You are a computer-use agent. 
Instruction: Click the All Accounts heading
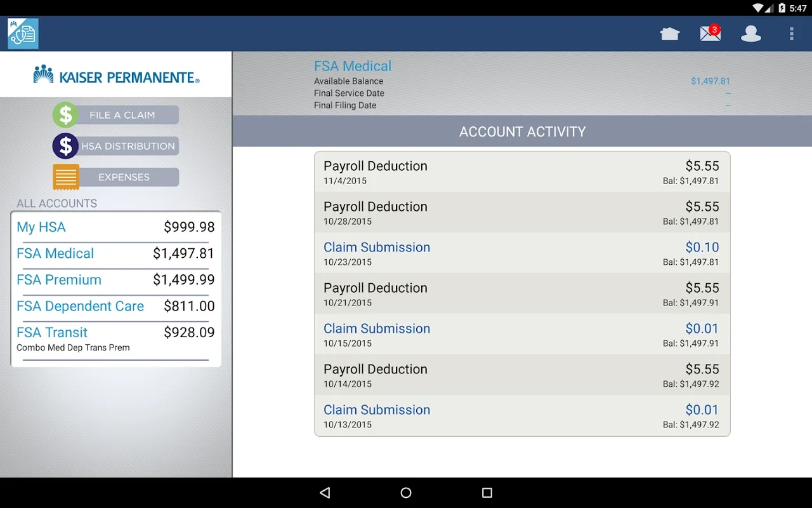coord(57,203)
